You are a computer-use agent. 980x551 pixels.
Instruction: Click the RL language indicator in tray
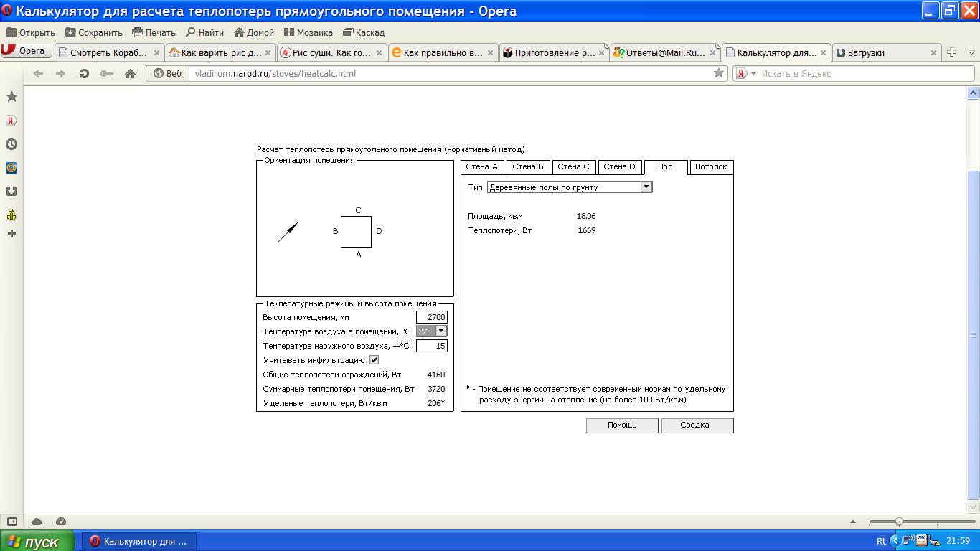(x=881, y=541)
